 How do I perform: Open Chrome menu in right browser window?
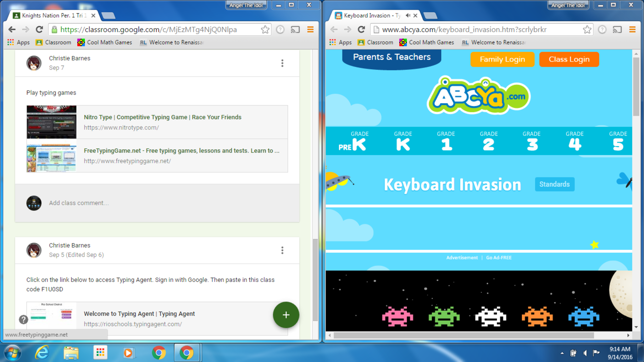(x=632, y=30)
